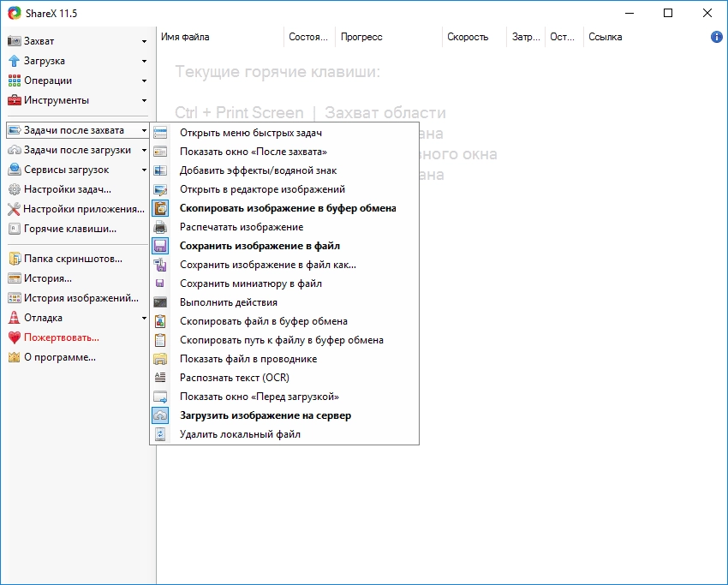Image resolution: width=728 pixels, height=585 pixels.
Task: Open the Инструменты dropdown arrow
Action: coord(145,101)
